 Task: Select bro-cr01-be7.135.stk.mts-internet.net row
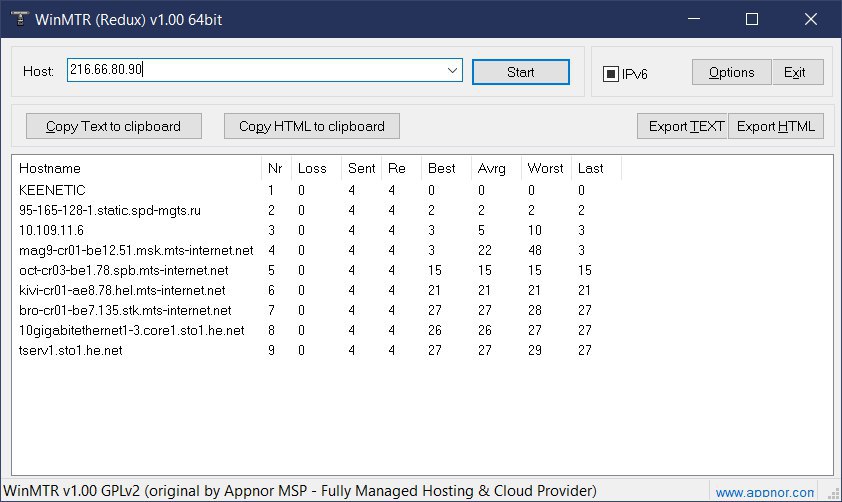317,310
